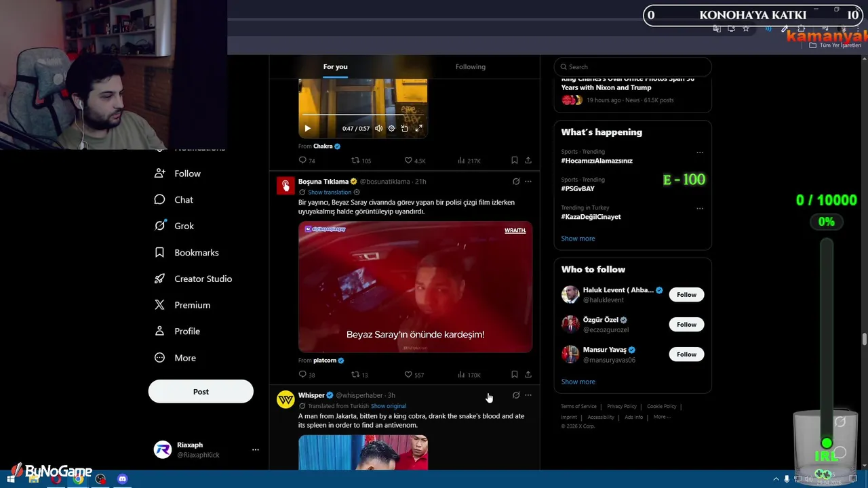The width and height of the screenshot is (868, 488).
Task: Open Grok in the sidebar
Action: [x=175, y=226]
